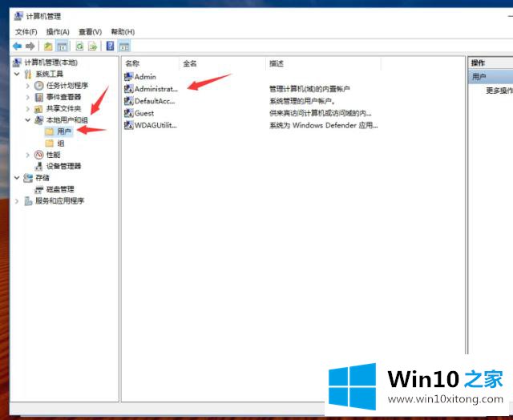Click the 性能 monitor icon

(39, 155)
